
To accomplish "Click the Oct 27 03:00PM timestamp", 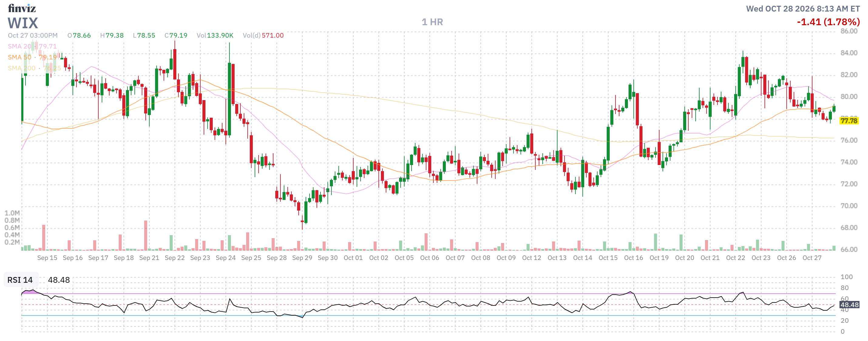I will pos(33,35).
